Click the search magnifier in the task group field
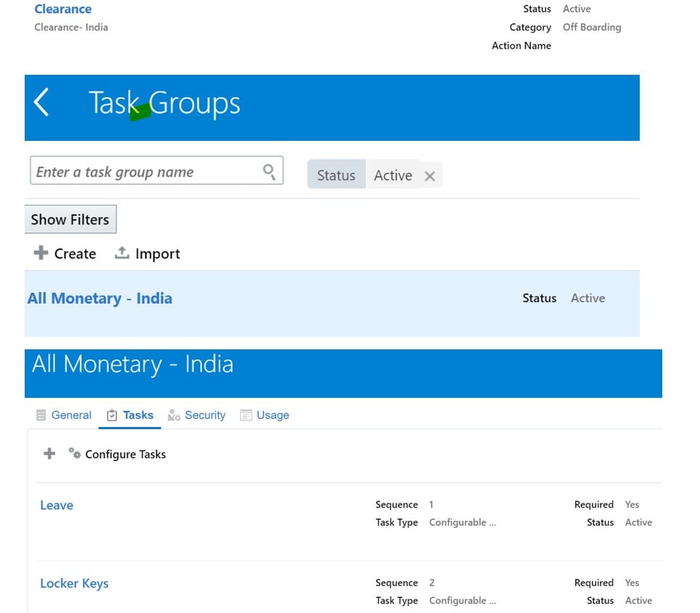This screenshot has width=700, height=613. tap(269, 171)
